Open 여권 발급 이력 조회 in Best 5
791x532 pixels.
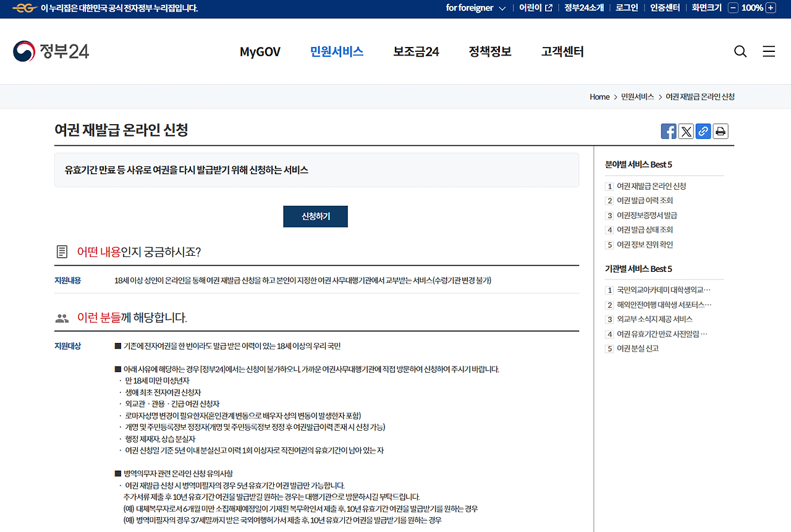click(645, 200)
